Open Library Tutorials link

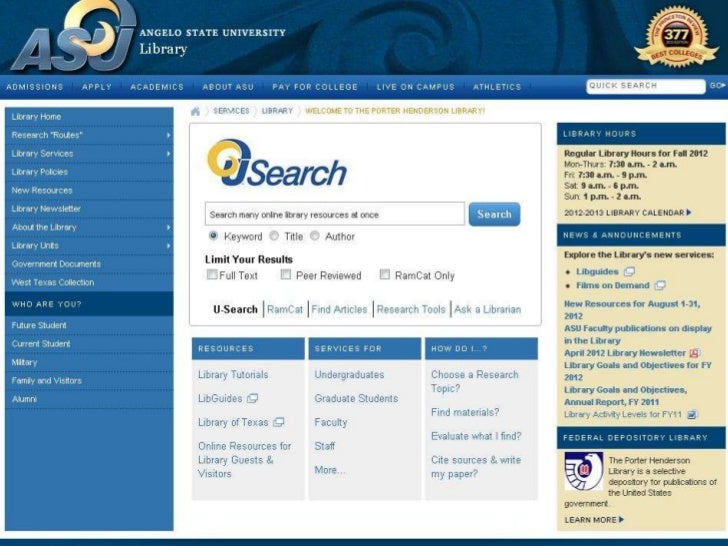(233, 375)
